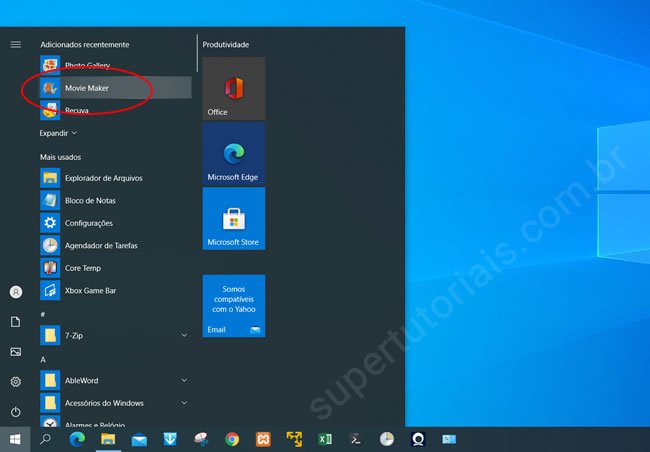Open Google Chrome from the taskbar

point(232,439)
